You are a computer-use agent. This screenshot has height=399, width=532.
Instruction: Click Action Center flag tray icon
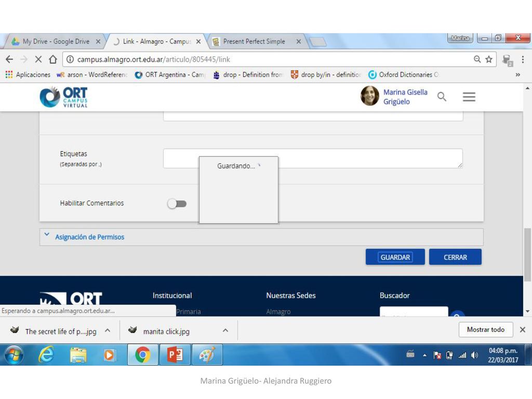point(437,355)
